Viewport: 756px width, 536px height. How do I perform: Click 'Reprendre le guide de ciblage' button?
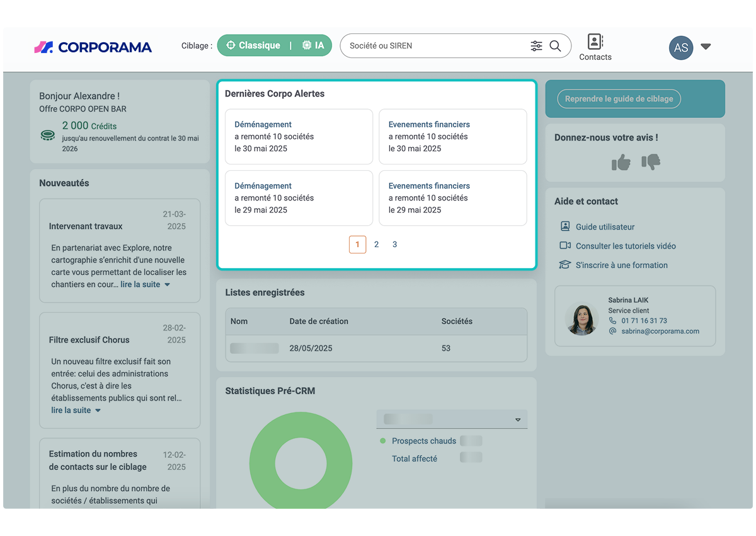619,99
